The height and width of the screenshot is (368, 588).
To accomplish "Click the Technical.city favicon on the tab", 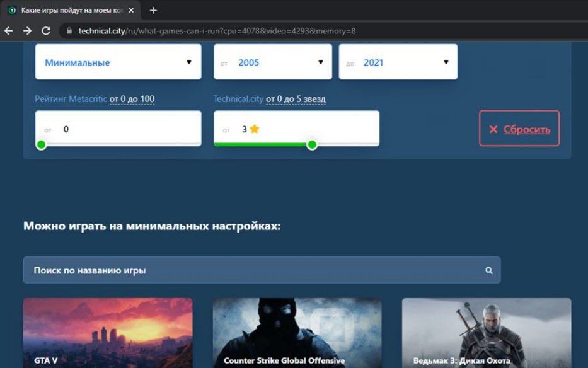I will [x=12, y=11].
